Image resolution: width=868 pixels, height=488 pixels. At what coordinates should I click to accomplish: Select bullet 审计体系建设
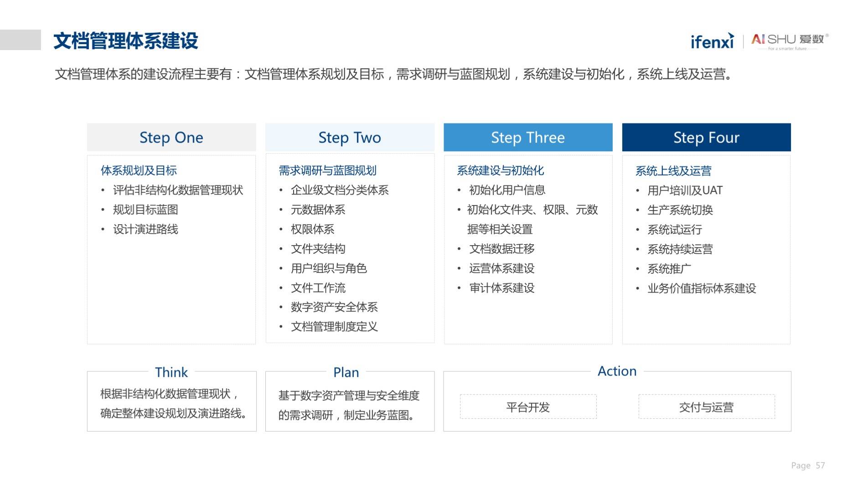coord(501,288)
